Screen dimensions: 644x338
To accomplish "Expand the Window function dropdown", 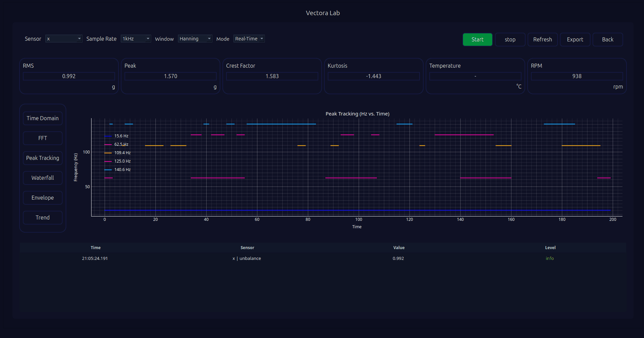I will pos(195,39).
